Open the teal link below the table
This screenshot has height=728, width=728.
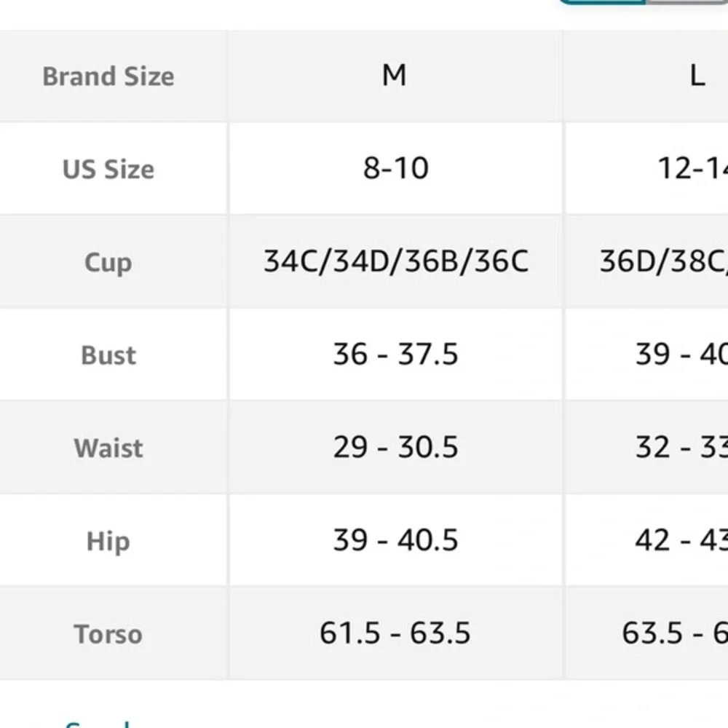98,724
